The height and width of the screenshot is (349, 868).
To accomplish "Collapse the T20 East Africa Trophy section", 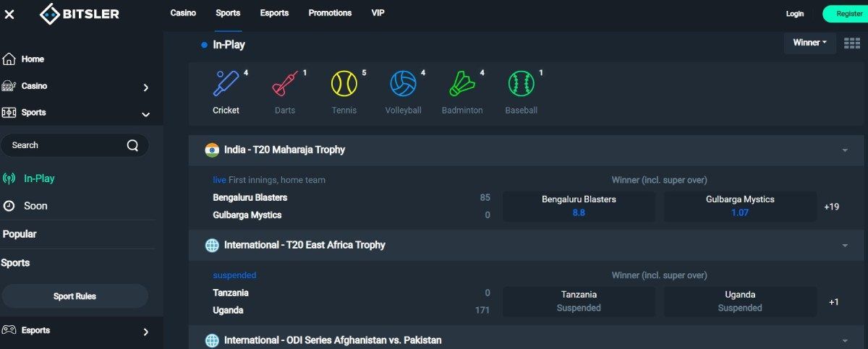I will pos(845,246).
